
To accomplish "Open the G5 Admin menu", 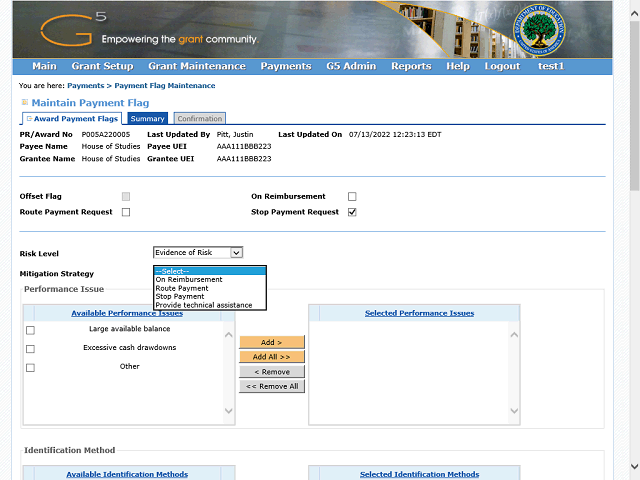I will click(351, 66).
